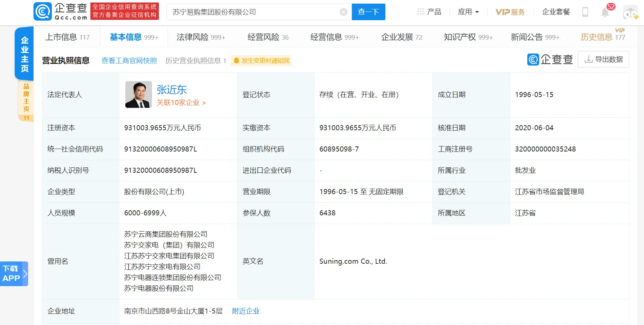The image size is (644, 325).
Task: Click the legal representative photo thumbnail
Action: point(139,95)
